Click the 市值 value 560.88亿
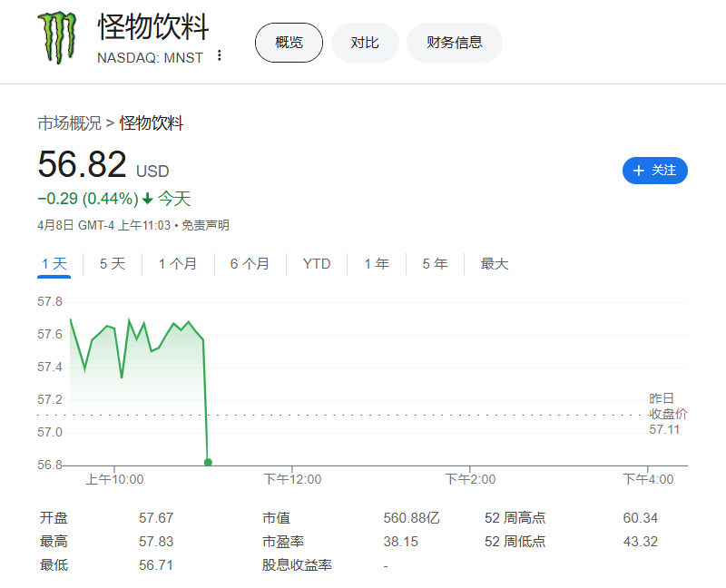726x588 pixels. 412,517
